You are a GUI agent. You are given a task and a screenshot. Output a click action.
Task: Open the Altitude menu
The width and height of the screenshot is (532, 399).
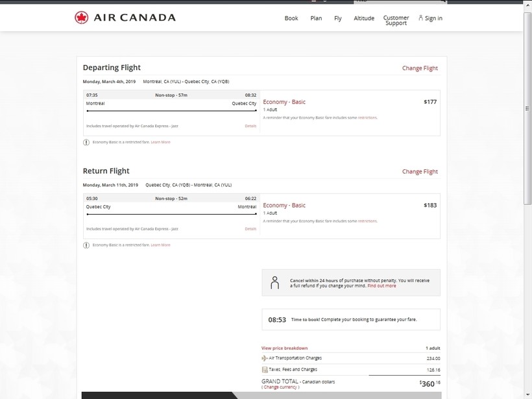(x=364, y=18)
